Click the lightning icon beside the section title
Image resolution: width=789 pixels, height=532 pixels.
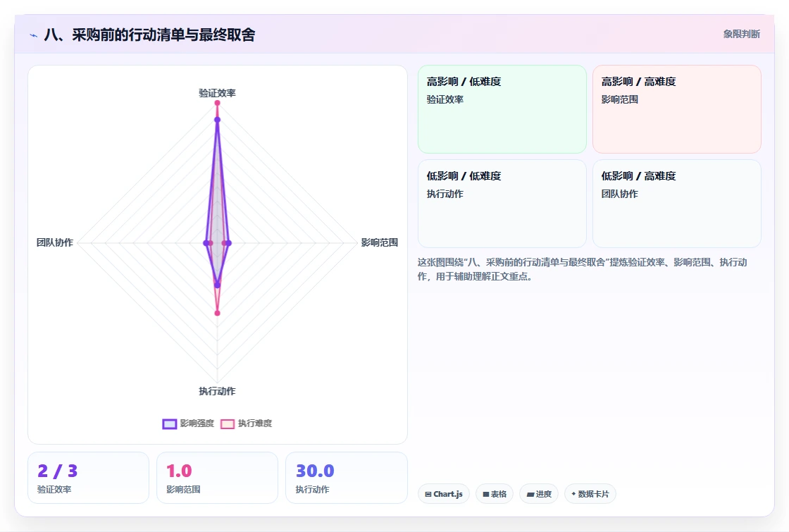click(33, 35)
